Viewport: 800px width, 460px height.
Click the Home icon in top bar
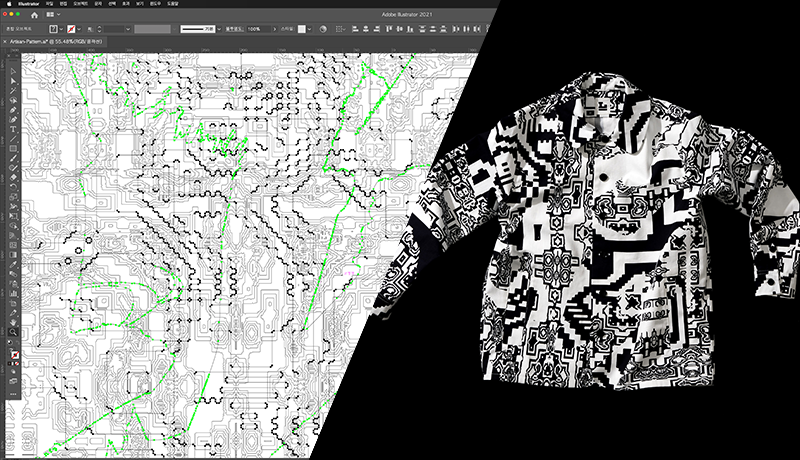34,15
